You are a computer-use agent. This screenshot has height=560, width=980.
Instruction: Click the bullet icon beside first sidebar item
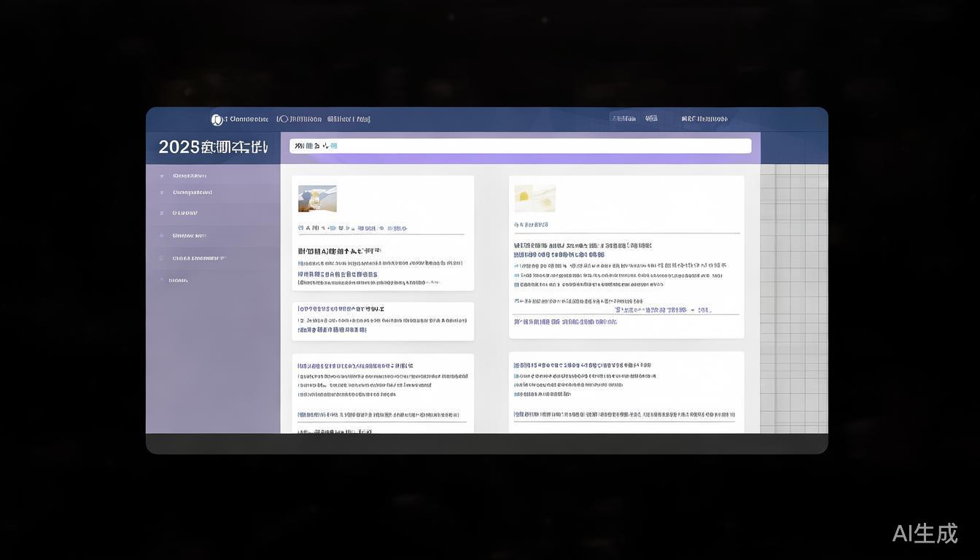tap(162, 176)
